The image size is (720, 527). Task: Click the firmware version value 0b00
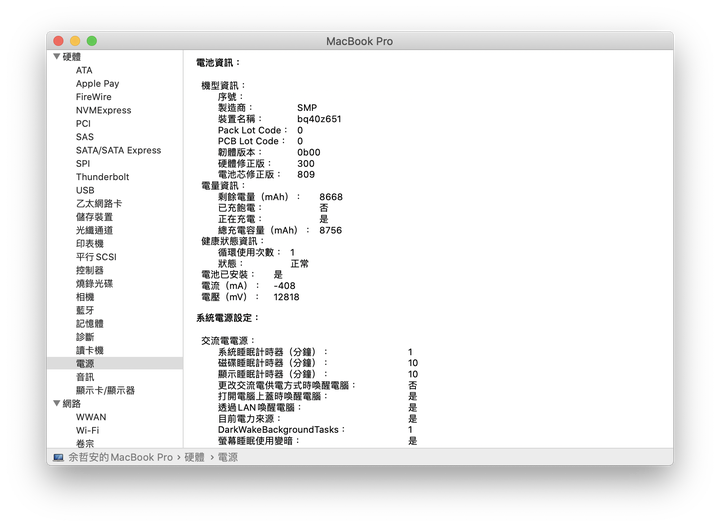pyautogui.click(x=309, y=152)
